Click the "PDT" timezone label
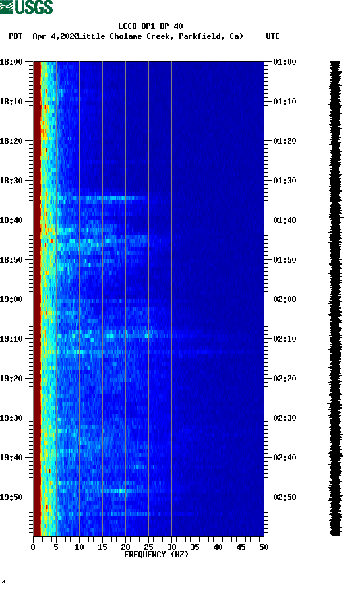Image resolution: width=364 pixels, height=589 pixels. [15, 36]
